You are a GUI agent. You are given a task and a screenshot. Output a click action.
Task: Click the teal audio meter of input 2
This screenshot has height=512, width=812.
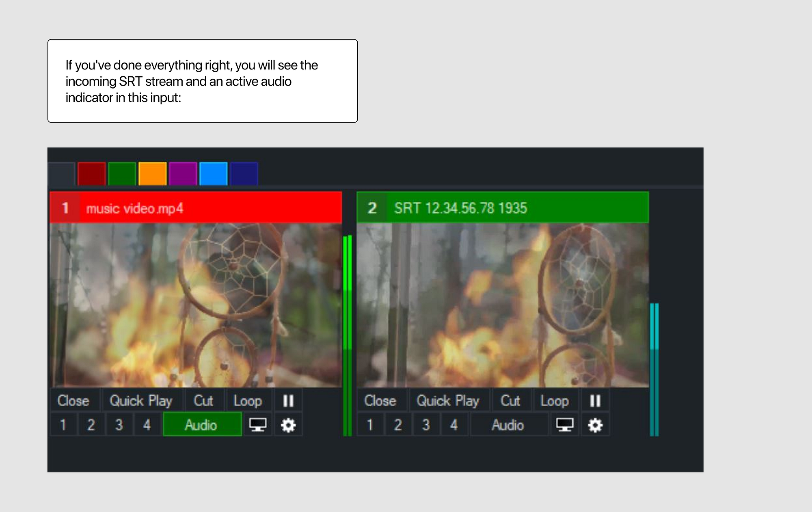654,369
